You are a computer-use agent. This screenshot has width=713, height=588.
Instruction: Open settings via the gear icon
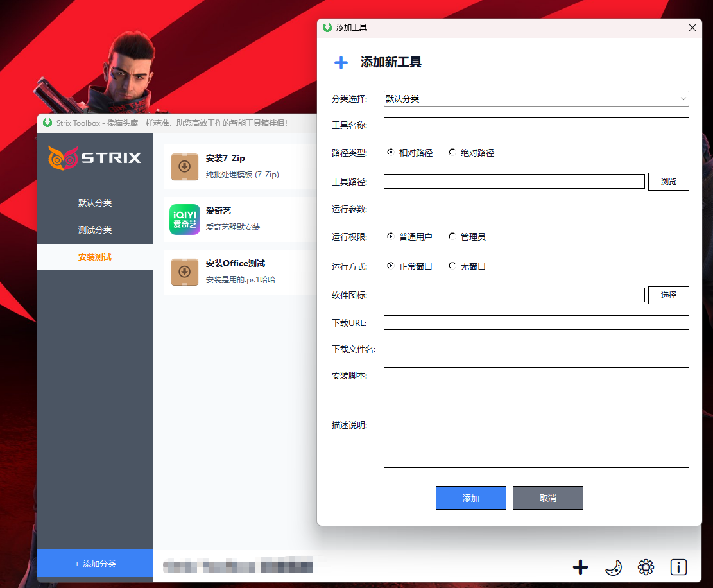click(x=646, y=567)
